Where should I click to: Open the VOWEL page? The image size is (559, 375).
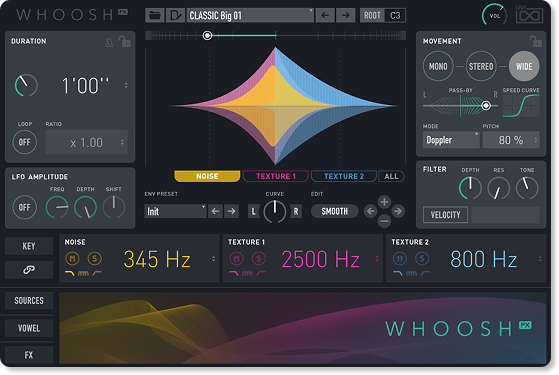click(x=29, y=328)
